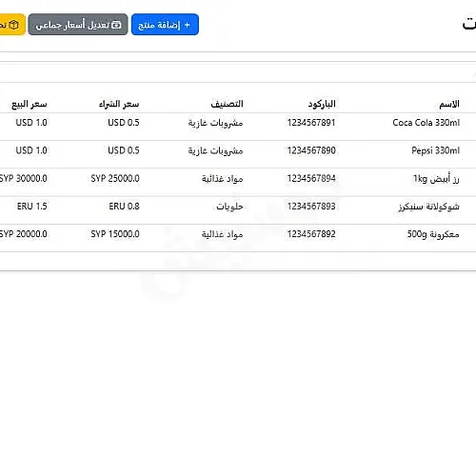Click barcode 1234567891
476x476 pixels.
pyautogui.click(x=311, y=123)
